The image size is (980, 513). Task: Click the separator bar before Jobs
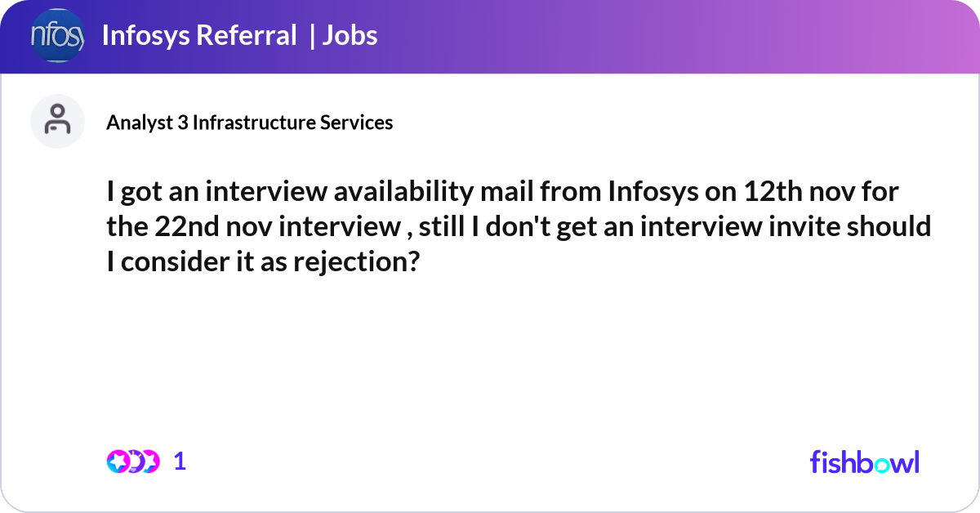point(312,36)
